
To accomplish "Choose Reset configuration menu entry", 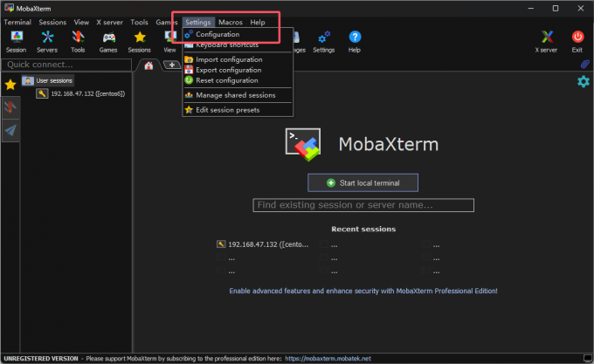I will pos(238,80).
